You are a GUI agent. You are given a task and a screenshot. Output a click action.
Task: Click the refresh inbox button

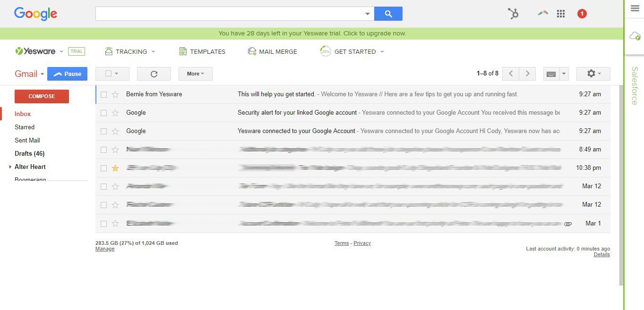[154, 74]
